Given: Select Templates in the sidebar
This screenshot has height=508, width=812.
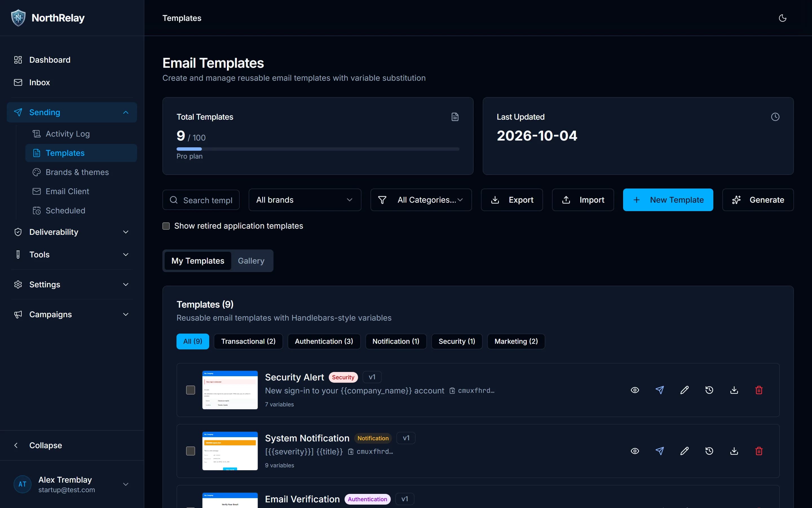Looking at the screenshot, I should coord(81,153).
